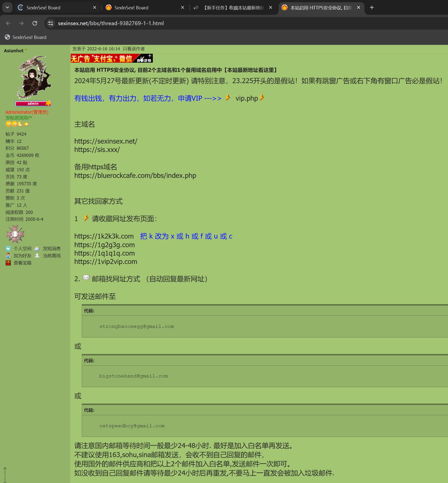The height and width of the screenshot is (483, 448).
Task: Click the medal icon in user panel
Action: [15, 234]
